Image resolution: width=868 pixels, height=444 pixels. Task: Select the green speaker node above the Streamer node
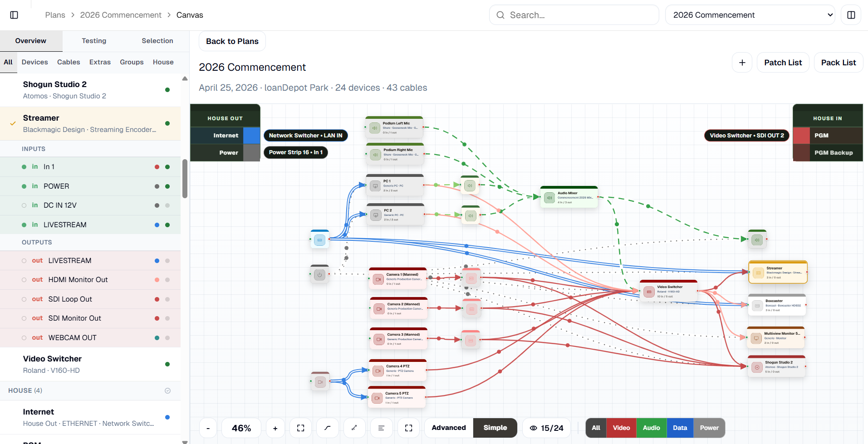tap(757, 239)
